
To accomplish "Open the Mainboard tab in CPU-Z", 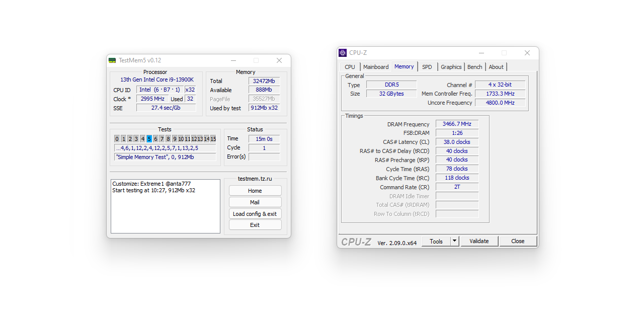I will tap(376, 67).
